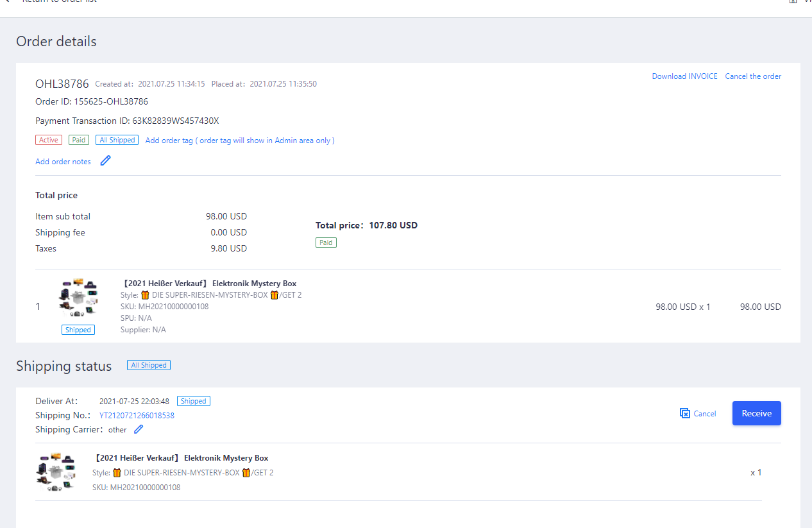The width and height of the screenshot is (812, 528).
Task: Open shipping number YT2120721266018538
Action: (137, 415)
